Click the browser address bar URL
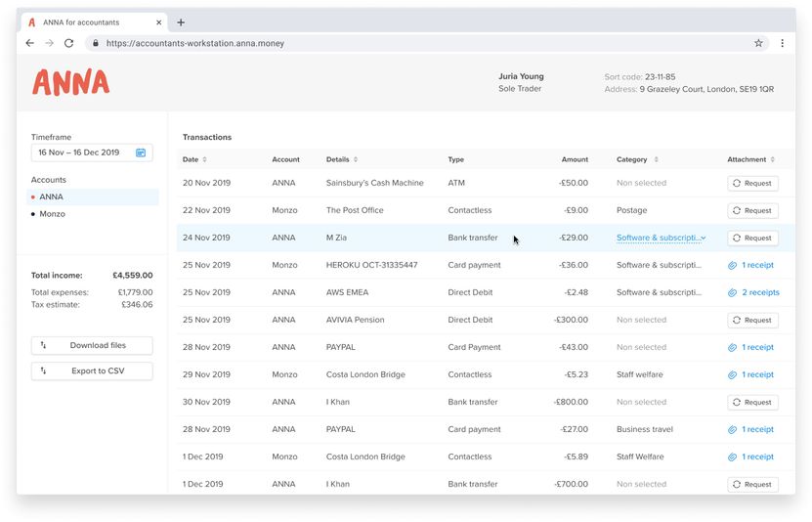 click(x=195, y=43)
